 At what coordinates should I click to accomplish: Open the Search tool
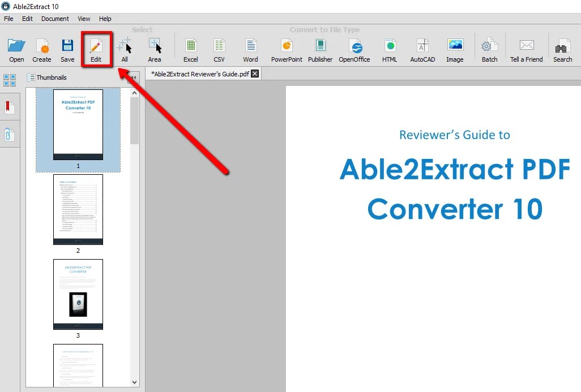[x=562, y=49]
